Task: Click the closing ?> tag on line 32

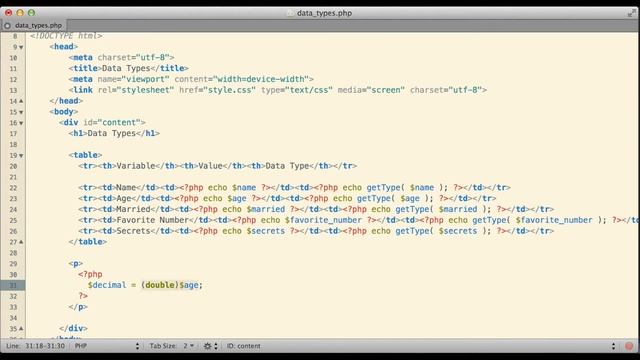Action: click(83, 296)
